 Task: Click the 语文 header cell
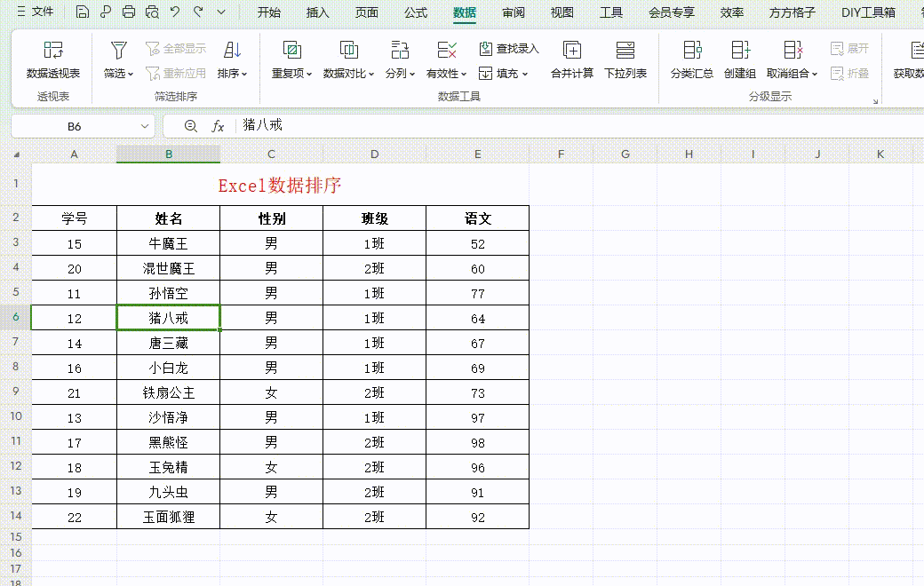click(477, 218)
